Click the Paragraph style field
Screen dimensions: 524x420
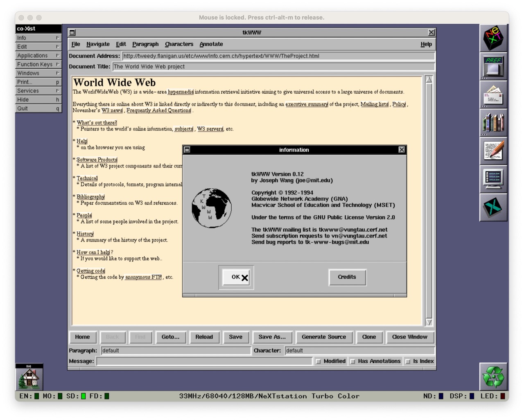click(x=176, y=351)
